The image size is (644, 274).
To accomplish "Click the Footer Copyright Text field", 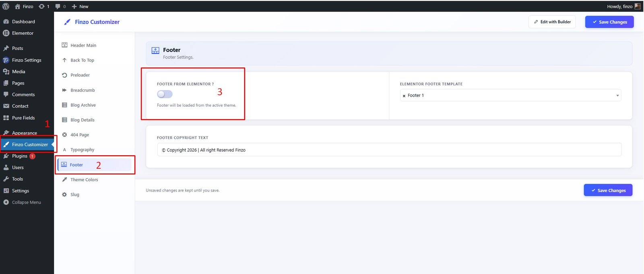I will (x=389, y=150).
